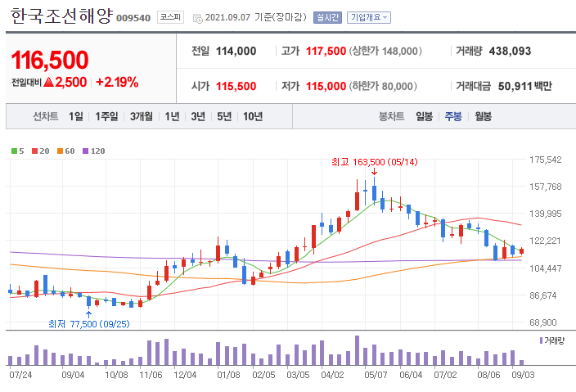This screenshot has width=576, height=392.
Task: Click the x-axis date 04/02
Action: click(x=332, y=375)
